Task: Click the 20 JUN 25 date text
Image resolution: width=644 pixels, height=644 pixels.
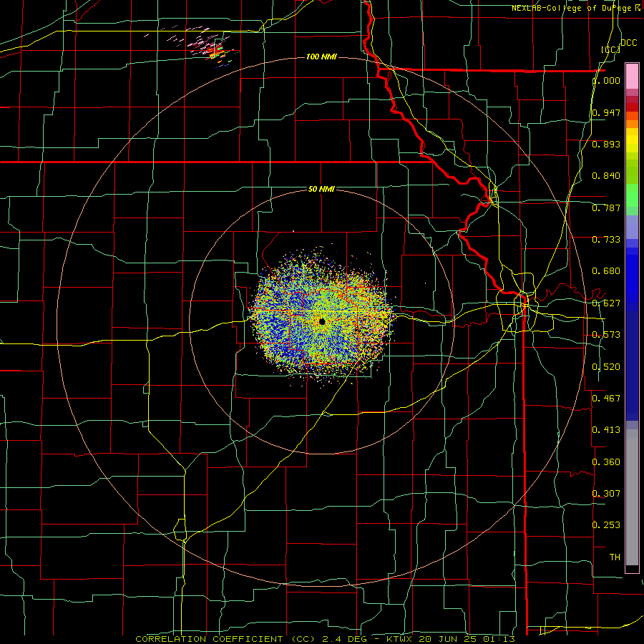Action: (447, 639)
